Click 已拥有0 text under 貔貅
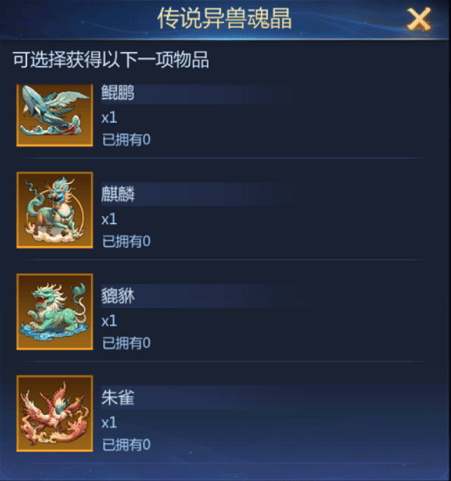 coord(126,343)
